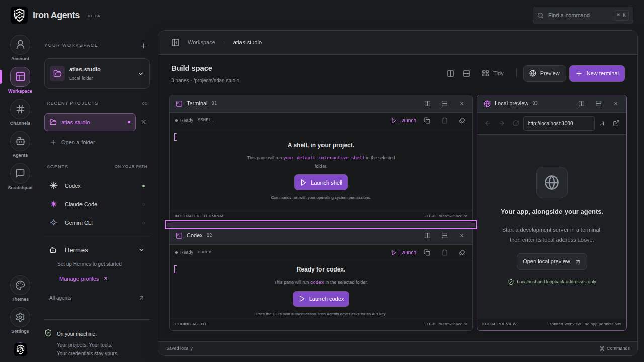
Task: Split Codex 02 pane horizontally
Action: [x=444, y=235]
